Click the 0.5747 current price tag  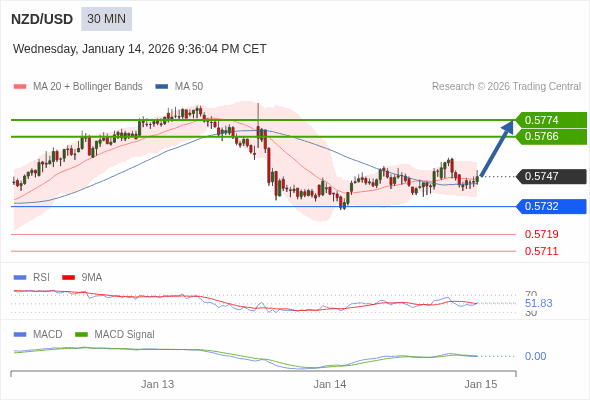[x=551, y=176]
